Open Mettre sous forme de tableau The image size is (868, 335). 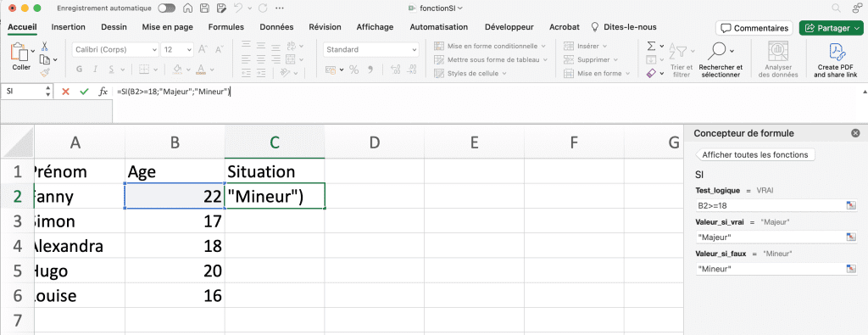pos(491,59)
